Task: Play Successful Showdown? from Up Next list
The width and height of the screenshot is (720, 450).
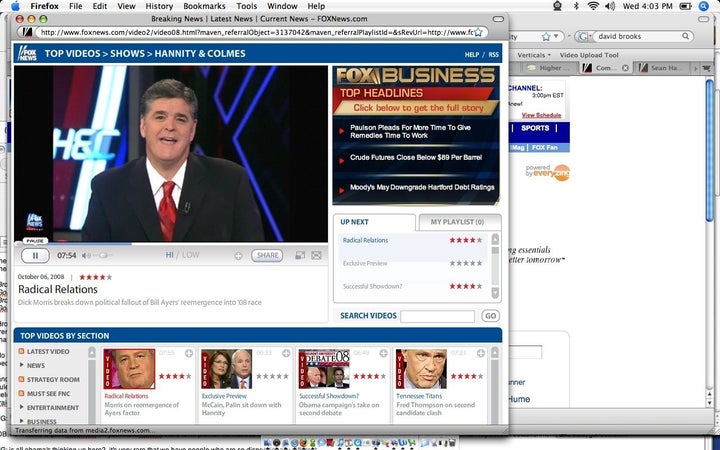Action: click(x=372, y=286)
